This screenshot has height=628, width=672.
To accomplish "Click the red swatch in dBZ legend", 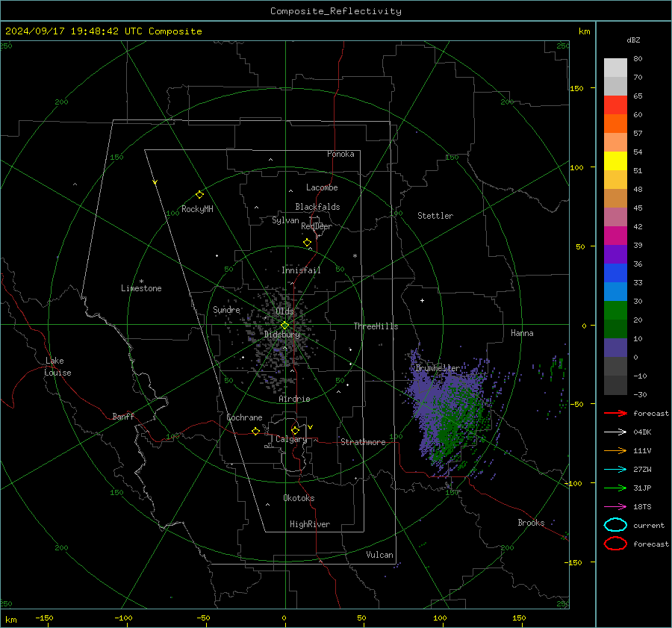I will [615, 105].
